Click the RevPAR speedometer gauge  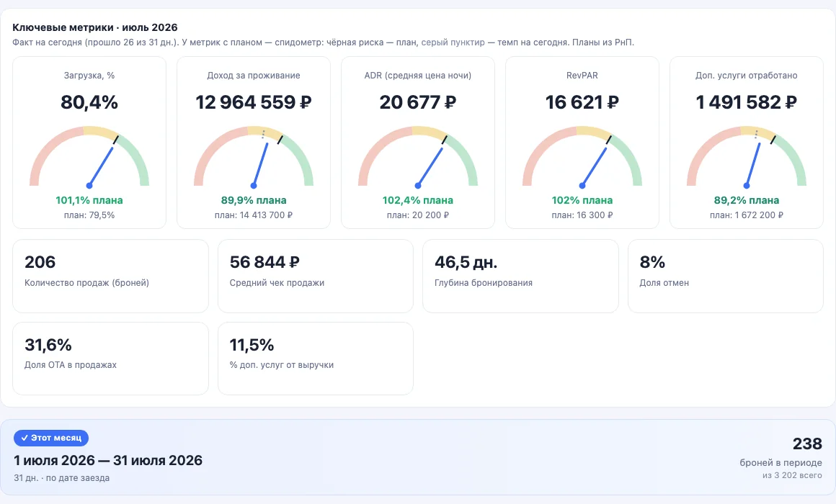582,157
